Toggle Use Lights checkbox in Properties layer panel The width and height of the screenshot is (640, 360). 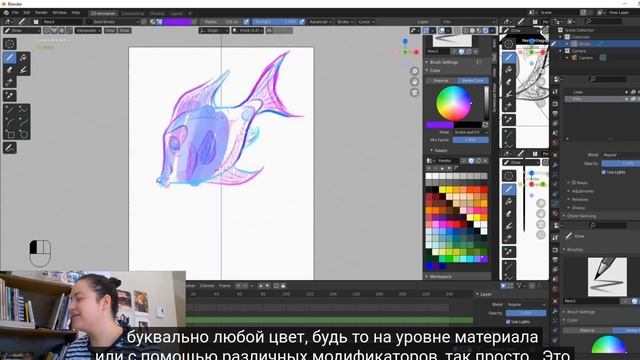coord(604,172)
